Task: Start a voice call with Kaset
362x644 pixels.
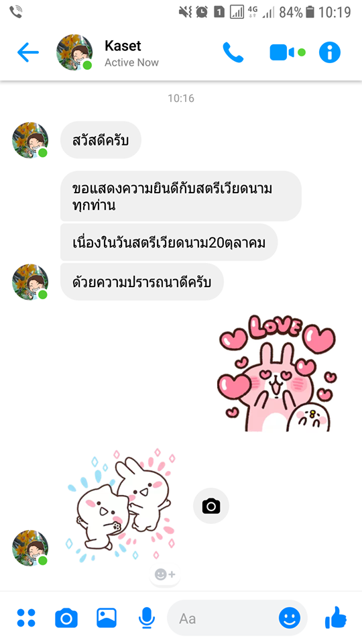Action: click(x=233, y=52)
